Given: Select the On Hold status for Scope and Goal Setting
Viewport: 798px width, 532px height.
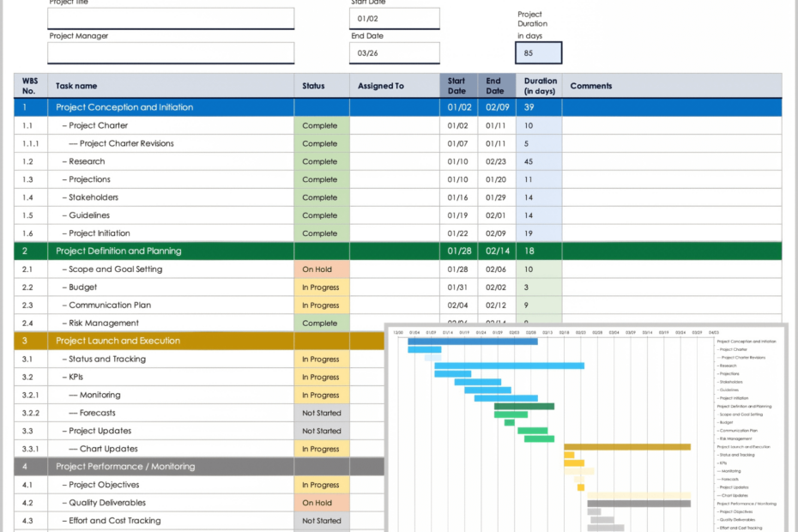Looking at the screenshot, I should 322,269.
